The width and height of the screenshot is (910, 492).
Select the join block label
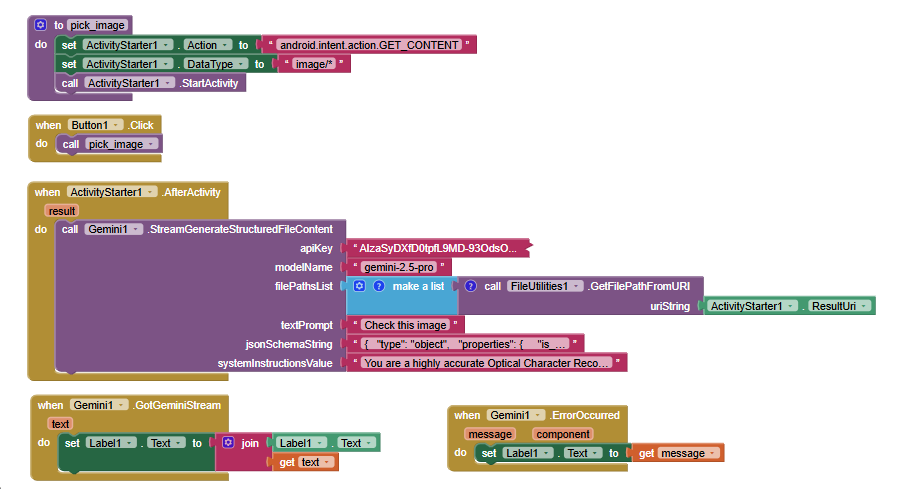(250, 443)
